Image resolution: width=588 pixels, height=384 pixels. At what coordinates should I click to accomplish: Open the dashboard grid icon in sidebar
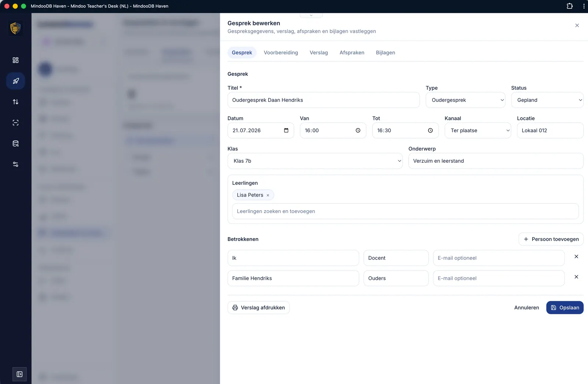tap(15, 60)
